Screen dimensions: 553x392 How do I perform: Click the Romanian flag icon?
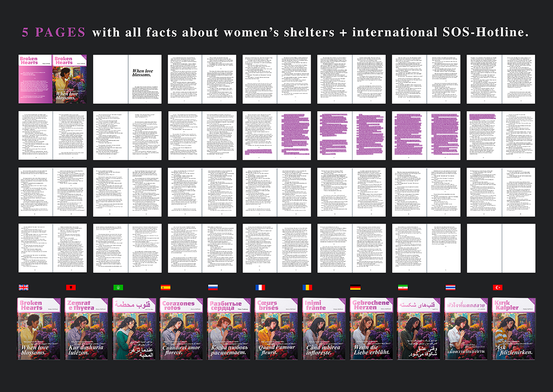[308, 287]
